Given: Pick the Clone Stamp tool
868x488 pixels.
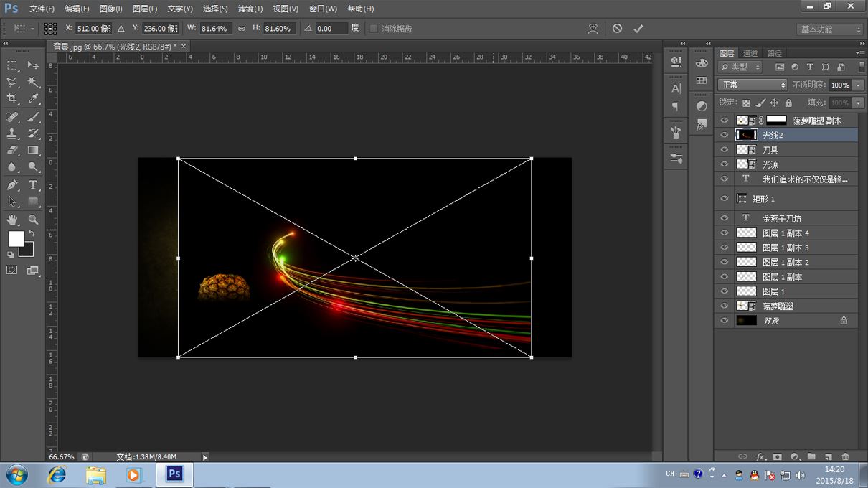Looking at the screenshot, I should (12, 133).
